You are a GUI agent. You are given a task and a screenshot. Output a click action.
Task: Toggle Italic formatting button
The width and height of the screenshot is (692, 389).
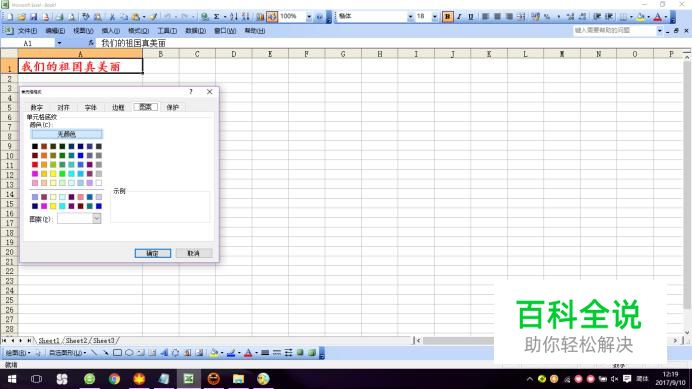[x=459, y=17]
